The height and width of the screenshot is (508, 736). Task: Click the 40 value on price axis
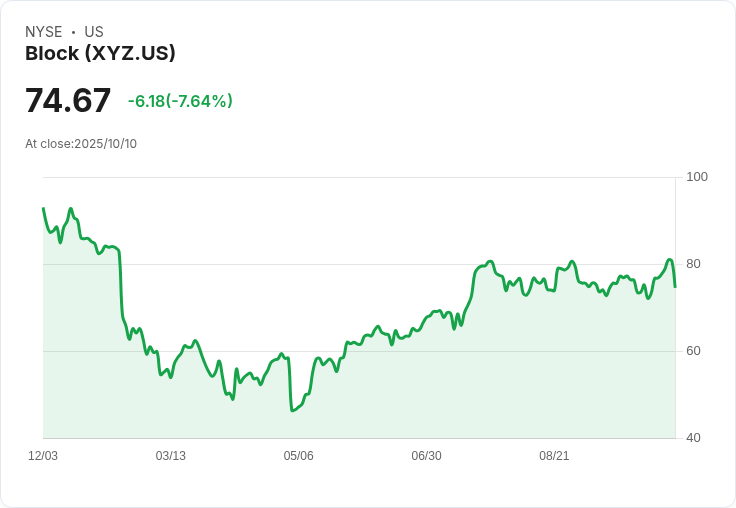click(x=694, y=438)
